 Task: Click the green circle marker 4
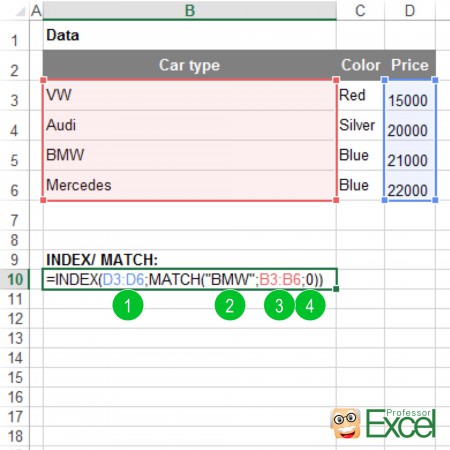310,305
